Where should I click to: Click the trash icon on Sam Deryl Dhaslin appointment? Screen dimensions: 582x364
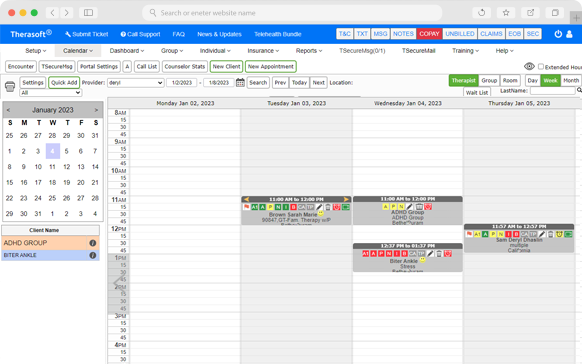[551, 234]
